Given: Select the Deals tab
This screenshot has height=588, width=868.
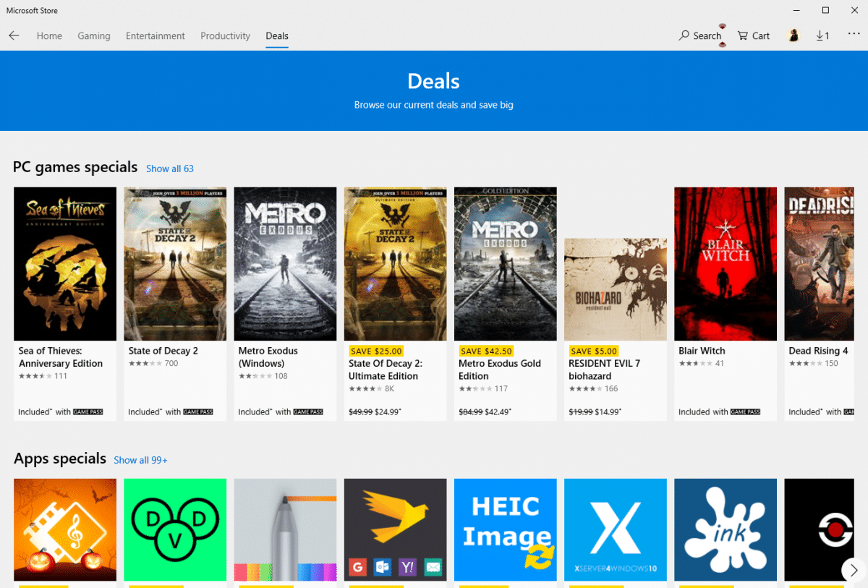Looking at the screenshot, I should [x=277, y=35].
